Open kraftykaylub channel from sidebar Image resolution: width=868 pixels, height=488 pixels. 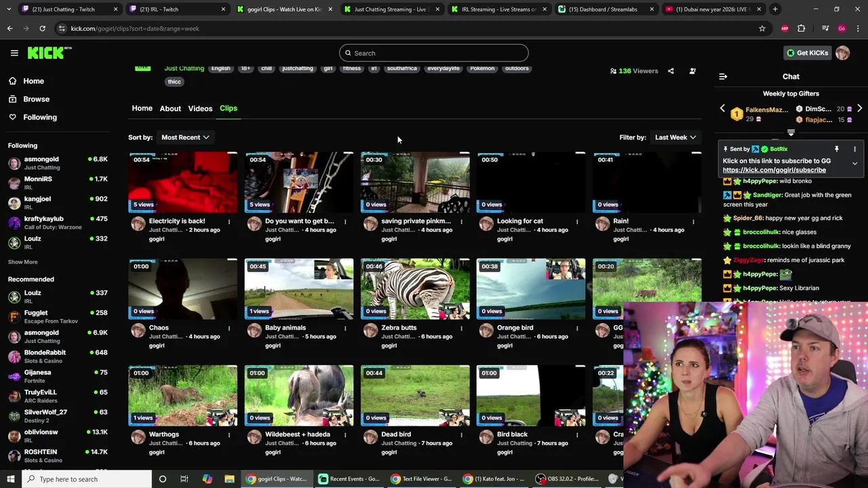[58, 222]
